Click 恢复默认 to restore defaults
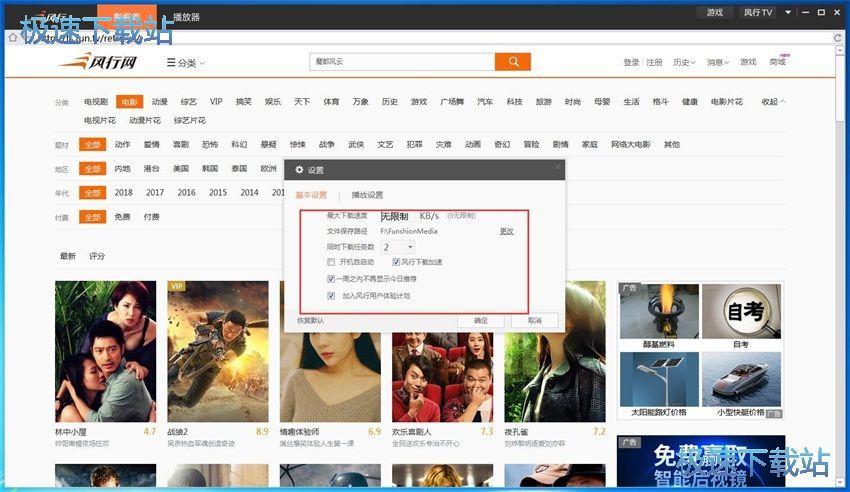Image resolution: width=850 pixels, height=492 pixels. point(311,320)
